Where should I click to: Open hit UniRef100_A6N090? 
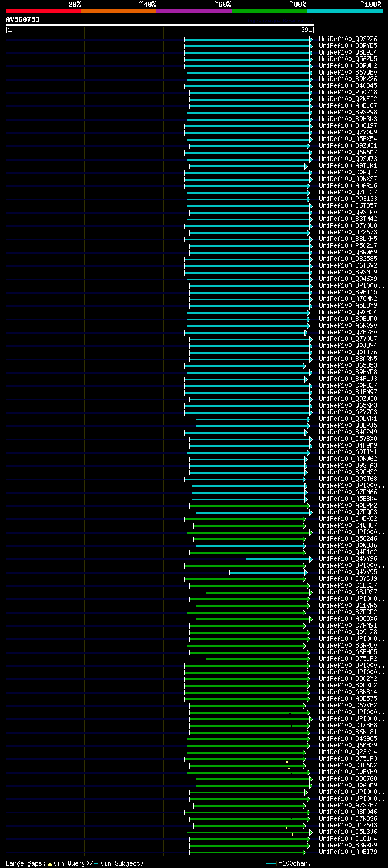click(349, 325)
